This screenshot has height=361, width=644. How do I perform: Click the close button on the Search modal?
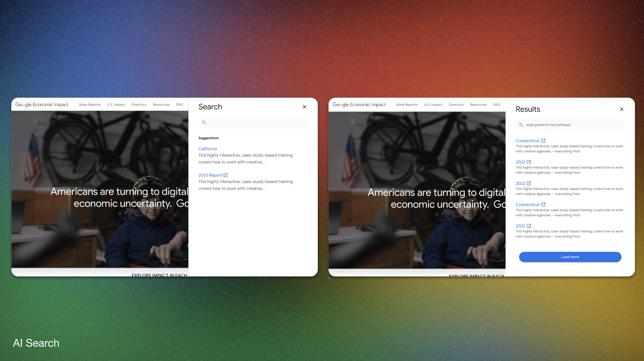[304, 107]
